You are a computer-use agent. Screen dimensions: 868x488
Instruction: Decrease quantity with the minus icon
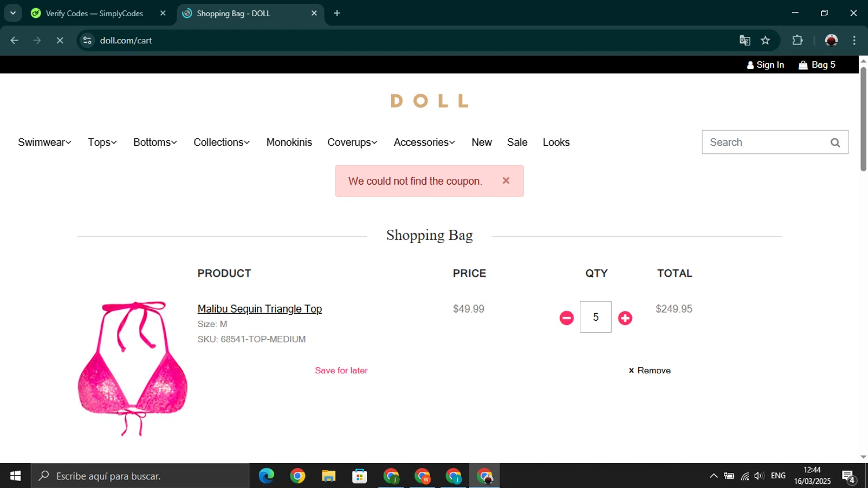567,318
